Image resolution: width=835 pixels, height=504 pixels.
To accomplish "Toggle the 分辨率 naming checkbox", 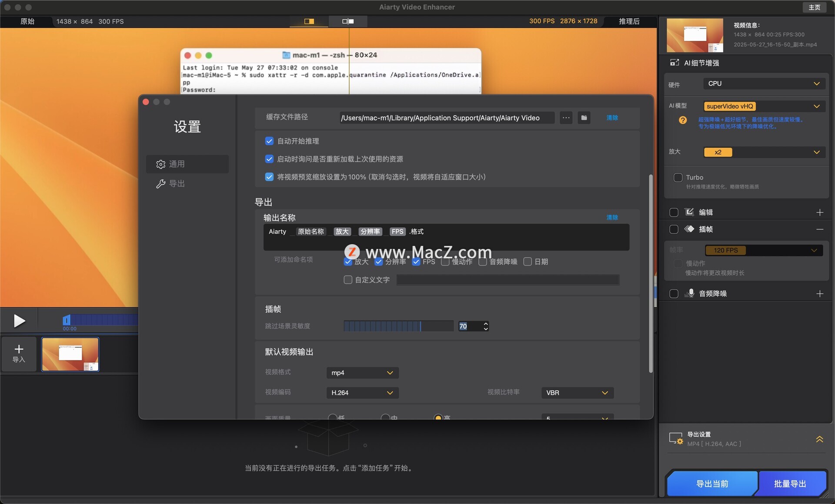I will (378, 262).
